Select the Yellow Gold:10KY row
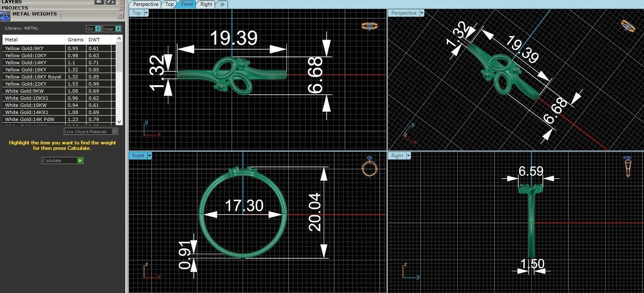The image size is (644, 293). pyautogui.click(x=59, y=56)
